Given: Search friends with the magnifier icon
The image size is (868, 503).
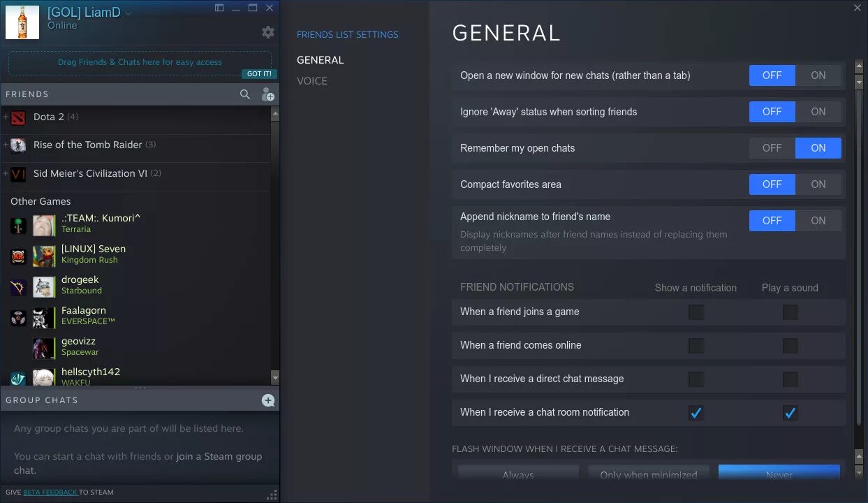Looking at the screenshot, I should pos(245,94).
